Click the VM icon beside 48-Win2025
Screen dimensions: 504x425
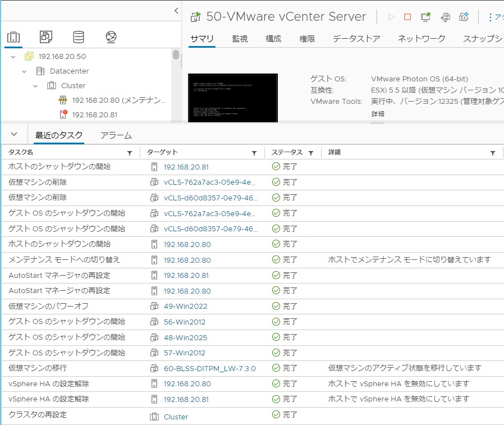(x=154, y=337)
